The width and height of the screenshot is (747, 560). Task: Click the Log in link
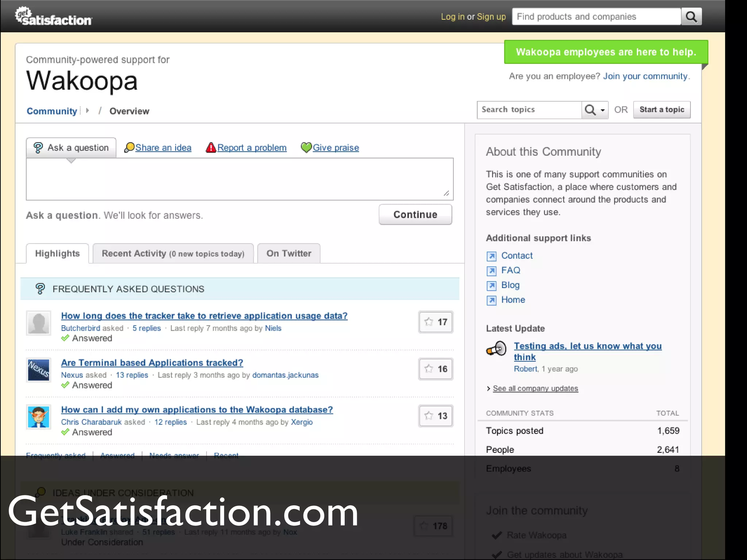[452, 17]
